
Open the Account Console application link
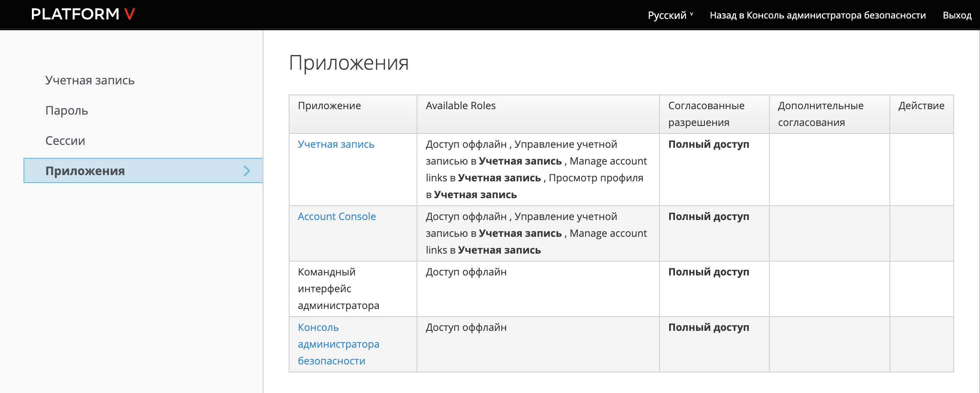pos(337,216)
